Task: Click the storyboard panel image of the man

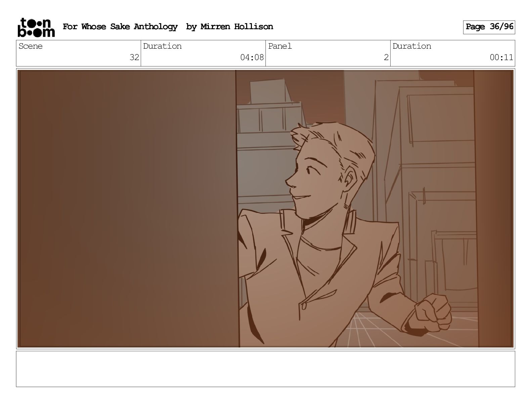Action: click(x=266, y=209)
